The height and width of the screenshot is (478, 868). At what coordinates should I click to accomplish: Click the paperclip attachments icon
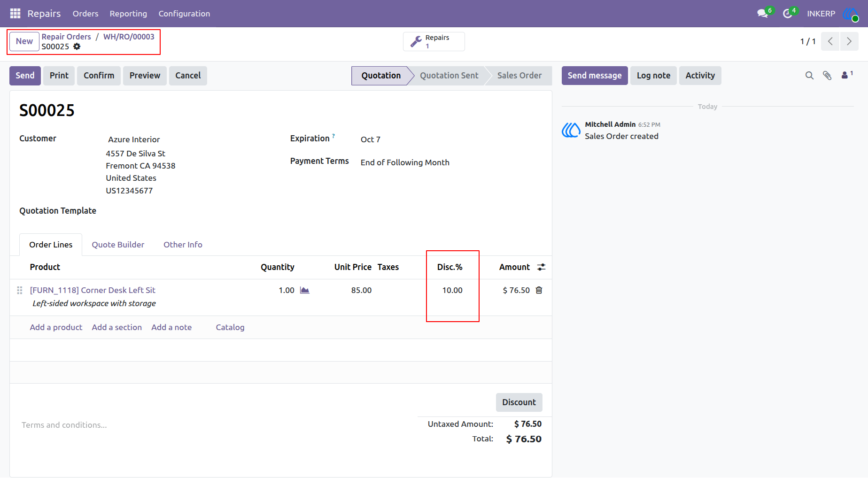click(827, 76)
